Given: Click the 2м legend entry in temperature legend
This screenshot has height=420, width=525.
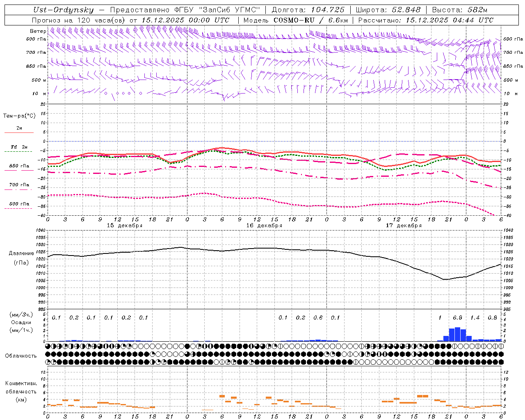Looking at the screenshot, I should pos(19,128).
